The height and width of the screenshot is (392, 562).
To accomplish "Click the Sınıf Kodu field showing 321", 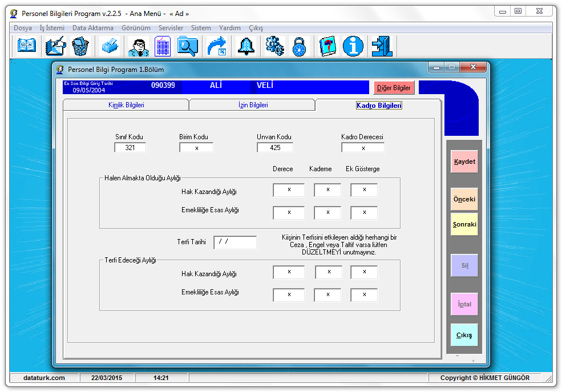I will point(130,148).
